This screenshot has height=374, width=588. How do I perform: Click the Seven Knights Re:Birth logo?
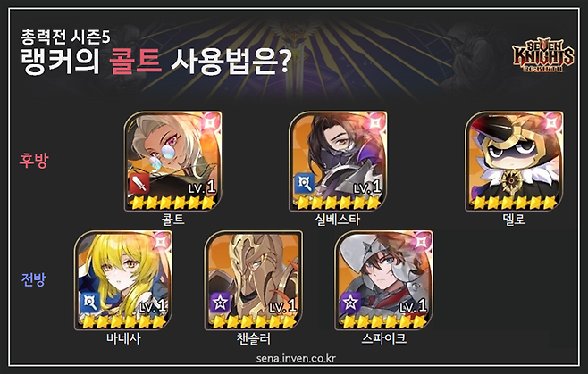(x=542, y=56)
